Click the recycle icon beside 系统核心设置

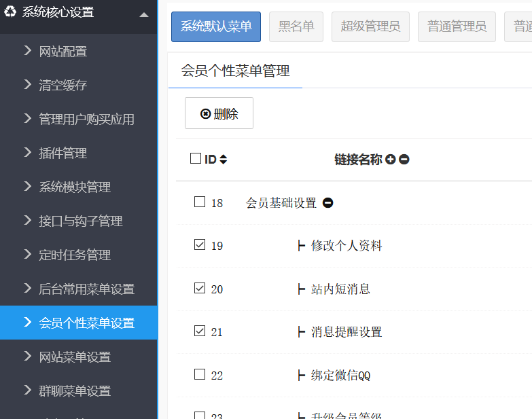pyautogui.click(x=10, y=12)
